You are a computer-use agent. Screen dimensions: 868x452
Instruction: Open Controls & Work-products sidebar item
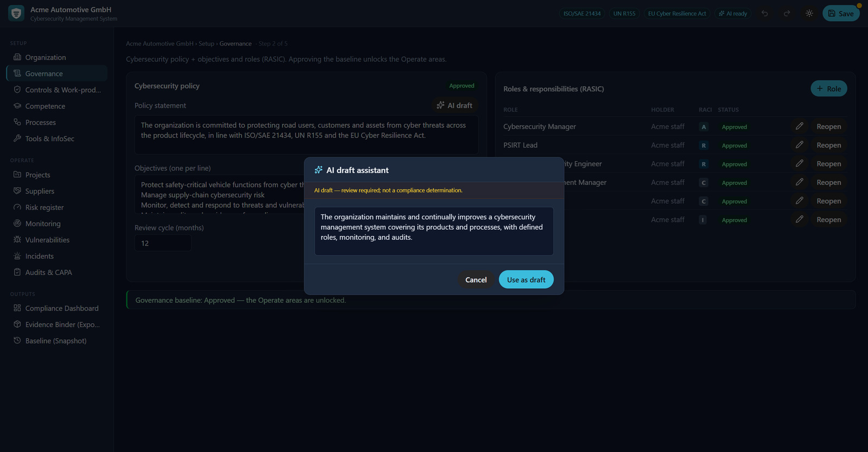[x=57, y=90]
